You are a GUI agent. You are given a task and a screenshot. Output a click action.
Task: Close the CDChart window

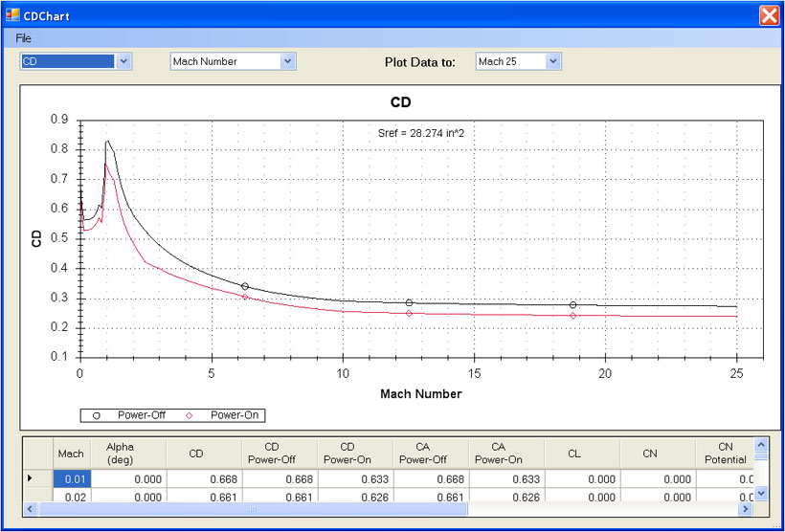pos(769,15)
